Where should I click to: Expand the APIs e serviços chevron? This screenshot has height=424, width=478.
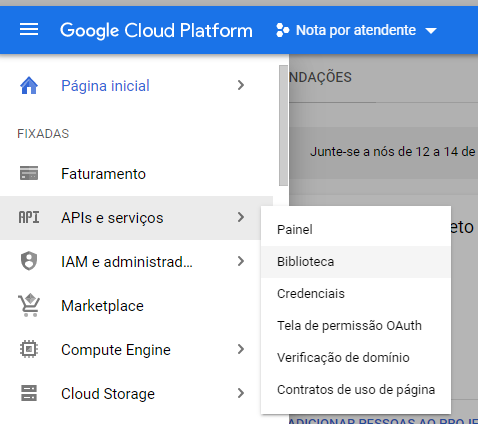click(x=241, y=217)
